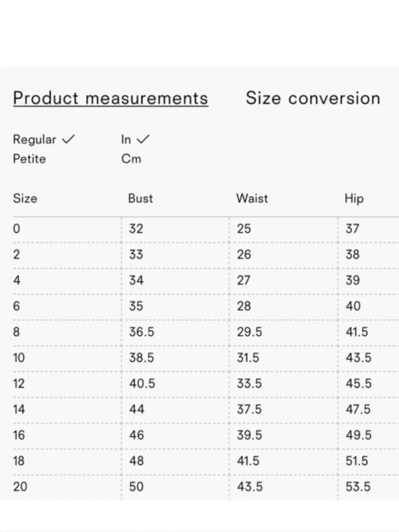Select the size 14 row label

(19, 409)
